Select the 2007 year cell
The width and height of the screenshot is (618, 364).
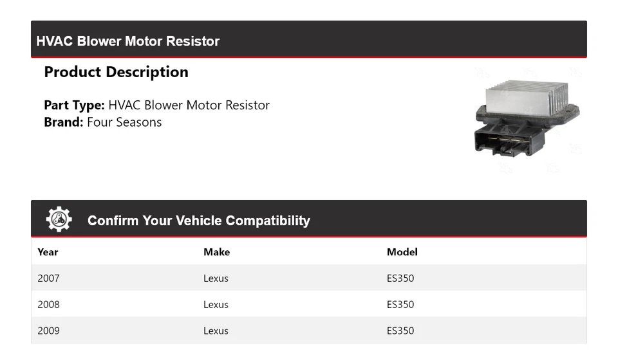tap(48, 278)
